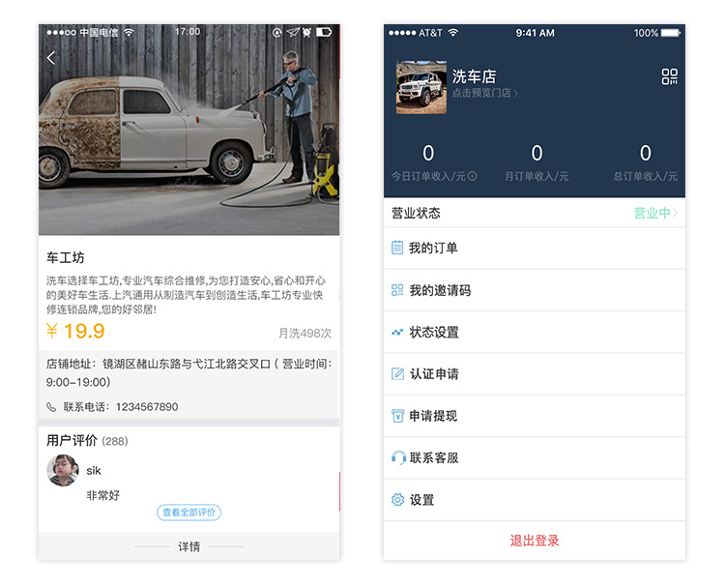Tap the review comment 非常好
This screenshot has height=588, width=725.
102,495
